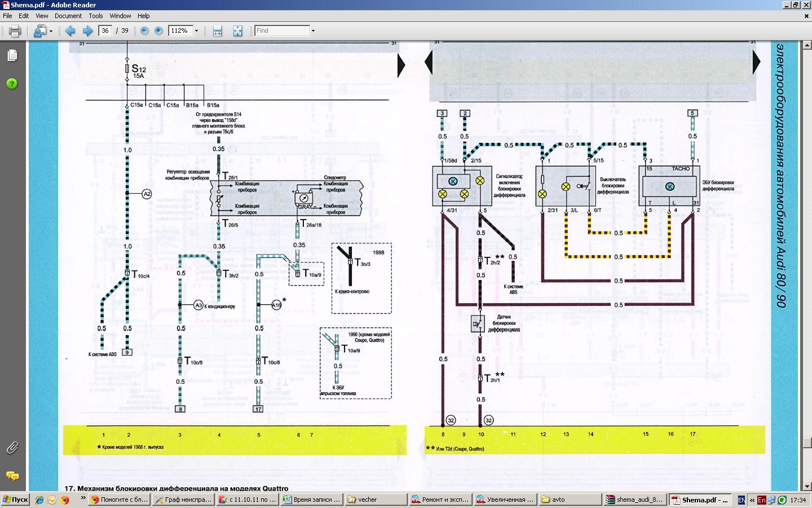
Task: Open the Document menu
Action: pyautogui.click(x=68, y=16)
